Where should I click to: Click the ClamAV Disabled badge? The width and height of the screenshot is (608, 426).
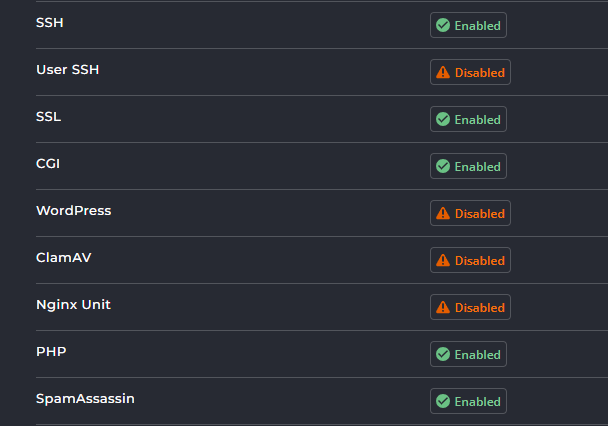(x=470, y=260)
